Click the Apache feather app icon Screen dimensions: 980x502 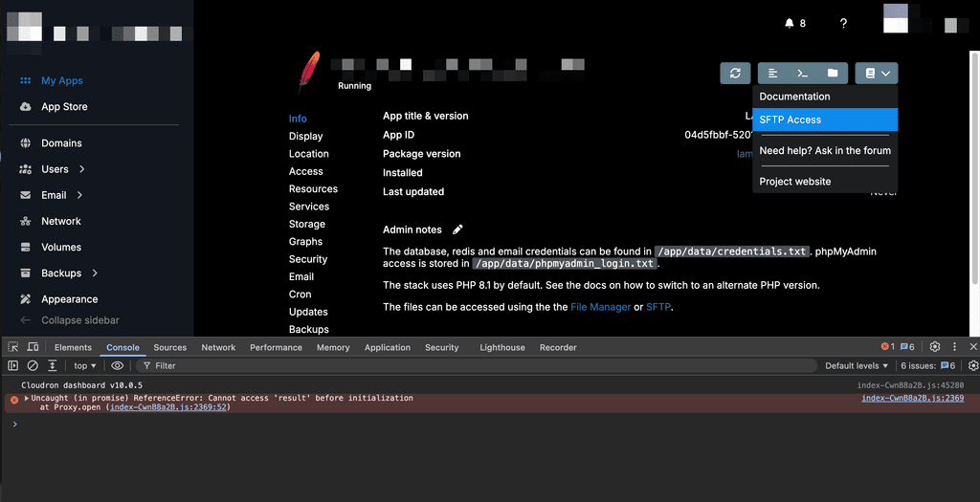coord(309,73)
